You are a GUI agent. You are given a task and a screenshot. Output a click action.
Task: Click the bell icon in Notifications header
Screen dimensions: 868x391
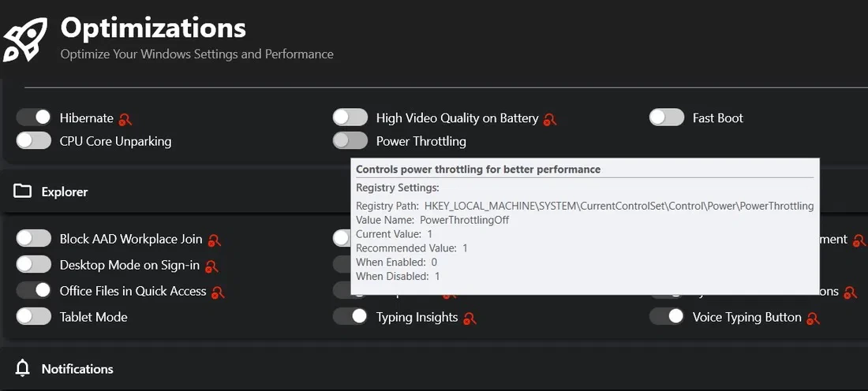(23, 368)
